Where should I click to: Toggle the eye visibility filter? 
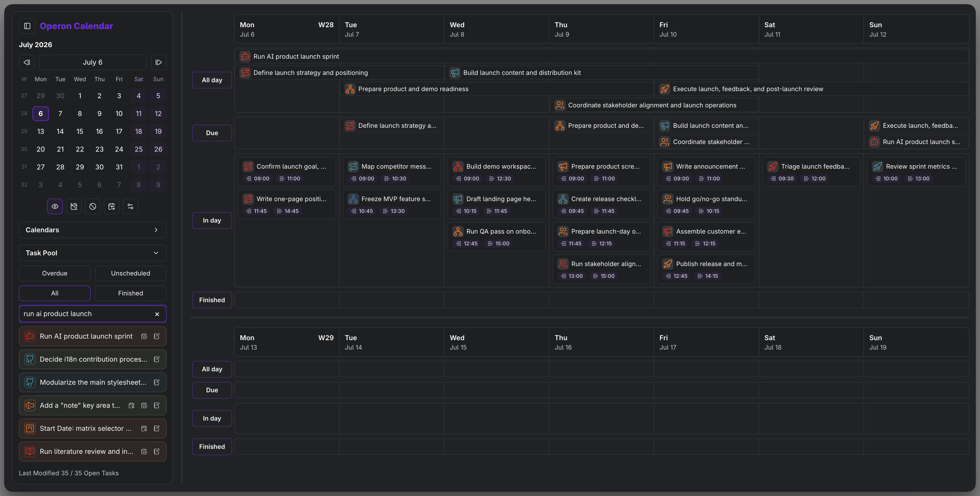click(x=55, y=206)
